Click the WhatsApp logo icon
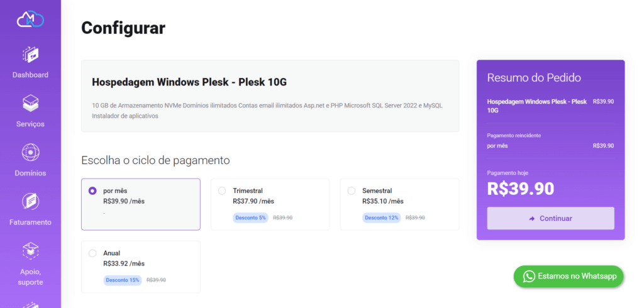 pos(530,276)
